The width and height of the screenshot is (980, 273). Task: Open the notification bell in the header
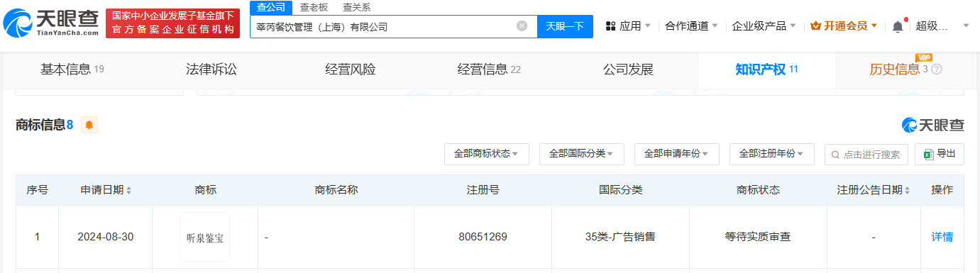click(x=898, y=26)
